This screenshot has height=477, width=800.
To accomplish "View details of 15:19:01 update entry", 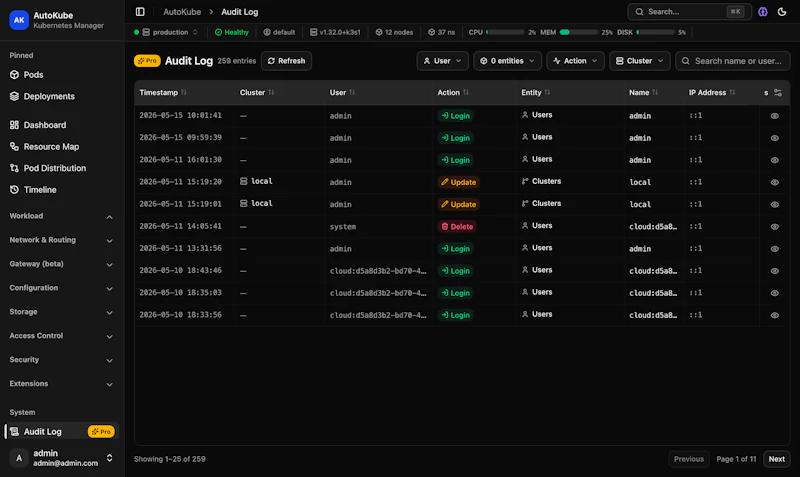I will tap(774, 205).
